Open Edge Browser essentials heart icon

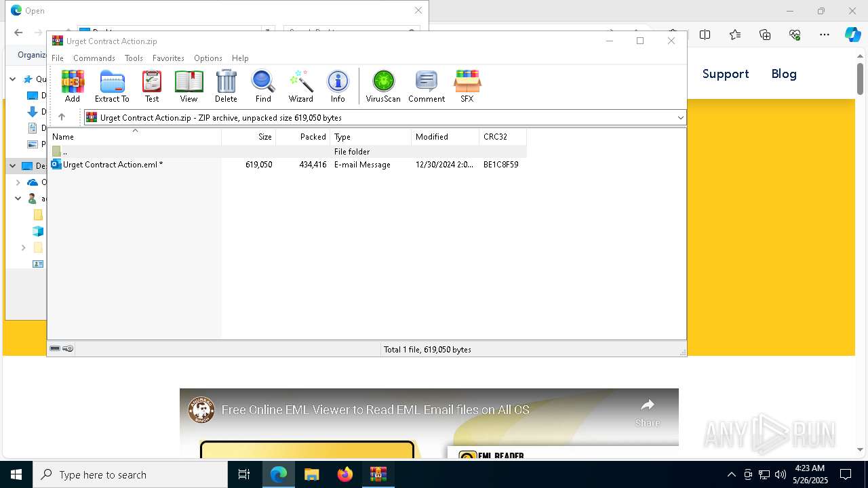point(795,35)
